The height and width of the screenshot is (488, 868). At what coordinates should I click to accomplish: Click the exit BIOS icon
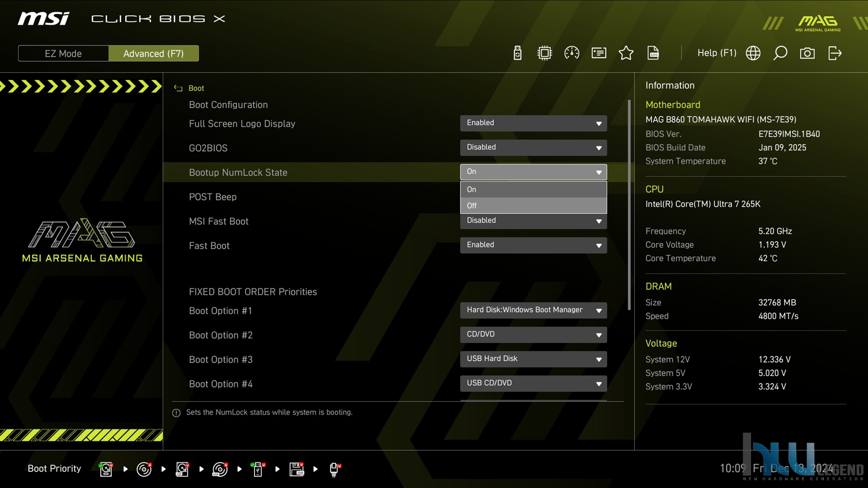point(835,53)
